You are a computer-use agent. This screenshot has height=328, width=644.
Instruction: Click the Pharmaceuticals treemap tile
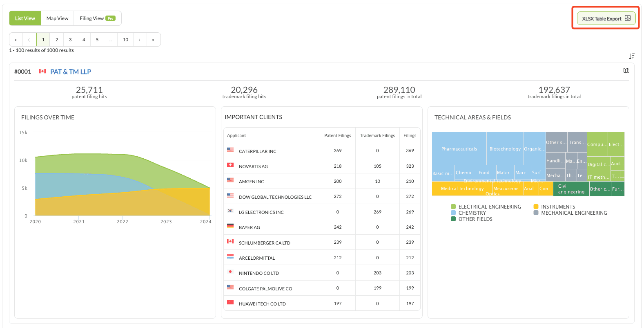tap(459, 148)
